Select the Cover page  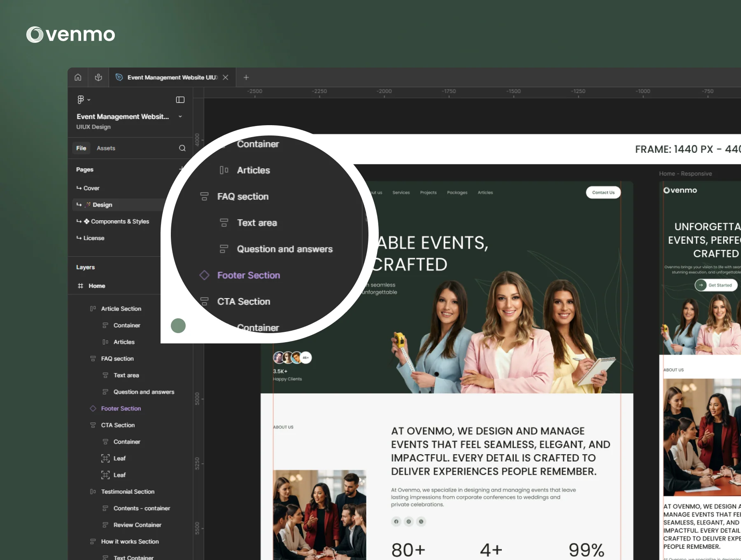(91, 188)
